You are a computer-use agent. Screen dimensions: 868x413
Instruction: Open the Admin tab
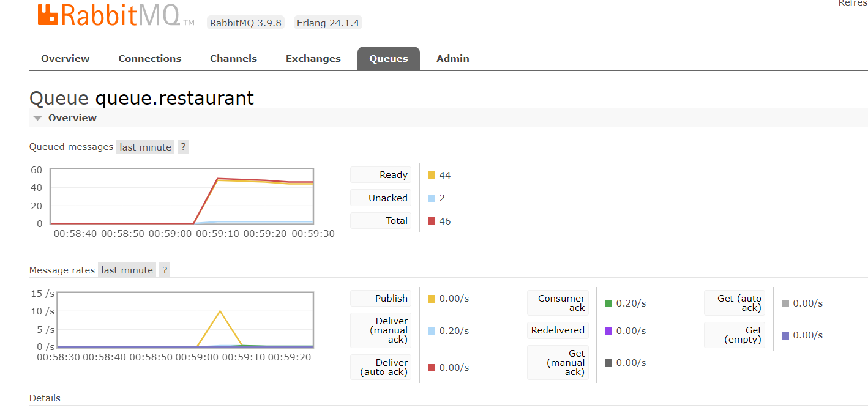[x=453, y=59]
